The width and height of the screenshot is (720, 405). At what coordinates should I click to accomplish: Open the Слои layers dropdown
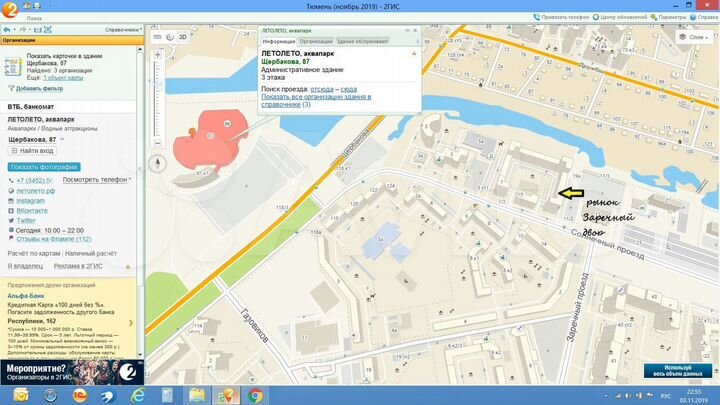click(696, 37)
